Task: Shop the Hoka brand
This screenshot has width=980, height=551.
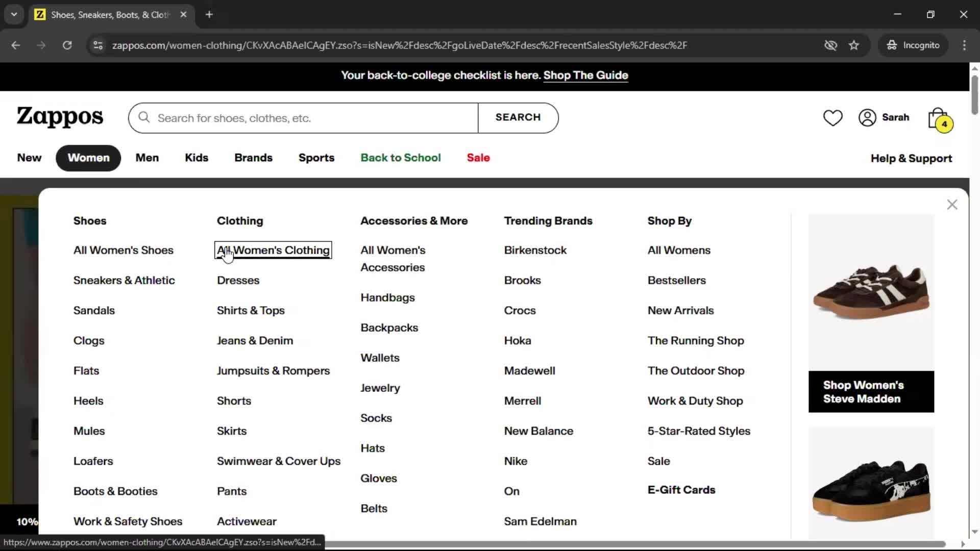Action: point(517,340)
